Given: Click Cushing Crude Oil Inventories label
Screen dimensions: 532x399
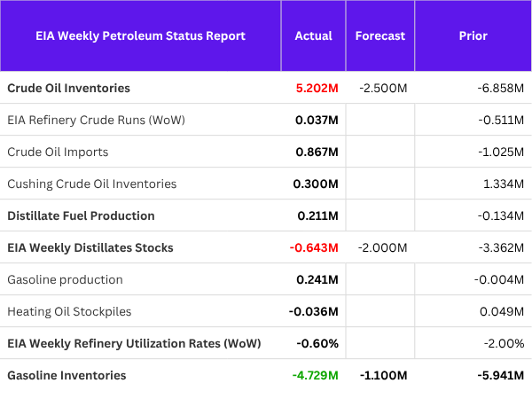Looking at the screenshot, I should point(92,184).
